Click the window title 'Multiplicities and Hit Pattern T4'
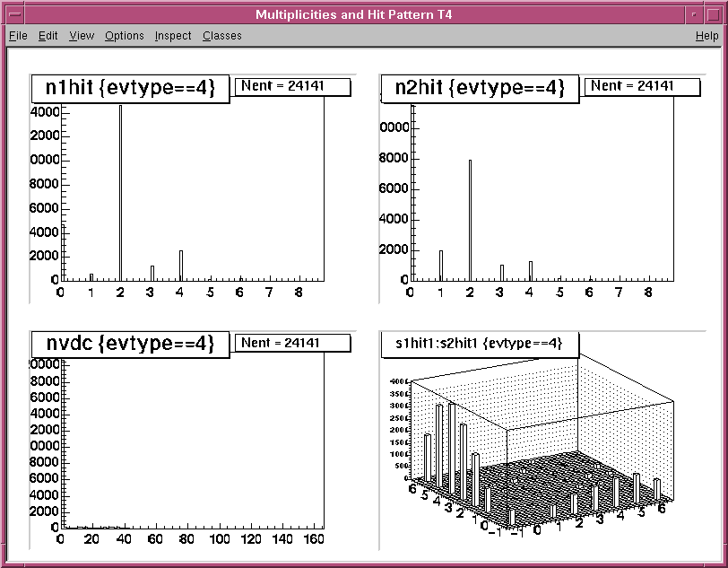 click(x=353, y=14)
